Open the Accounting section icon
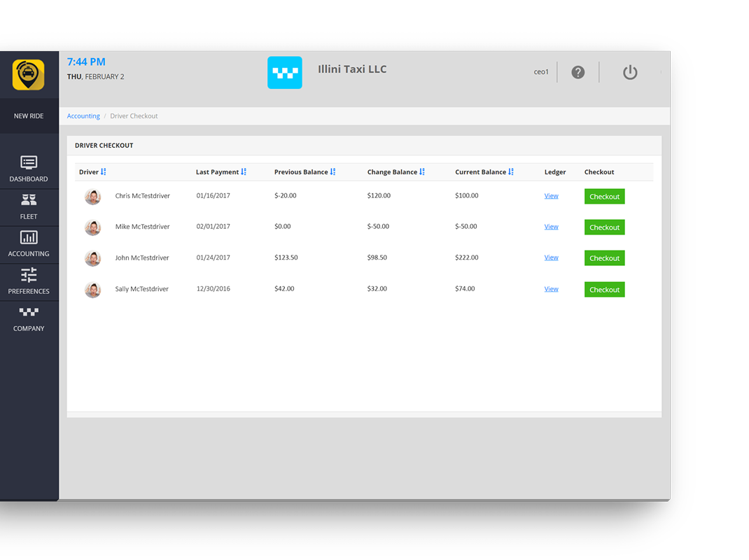This screenshot has width=749, height=560. pyautogui.click(x=29, y=237)
